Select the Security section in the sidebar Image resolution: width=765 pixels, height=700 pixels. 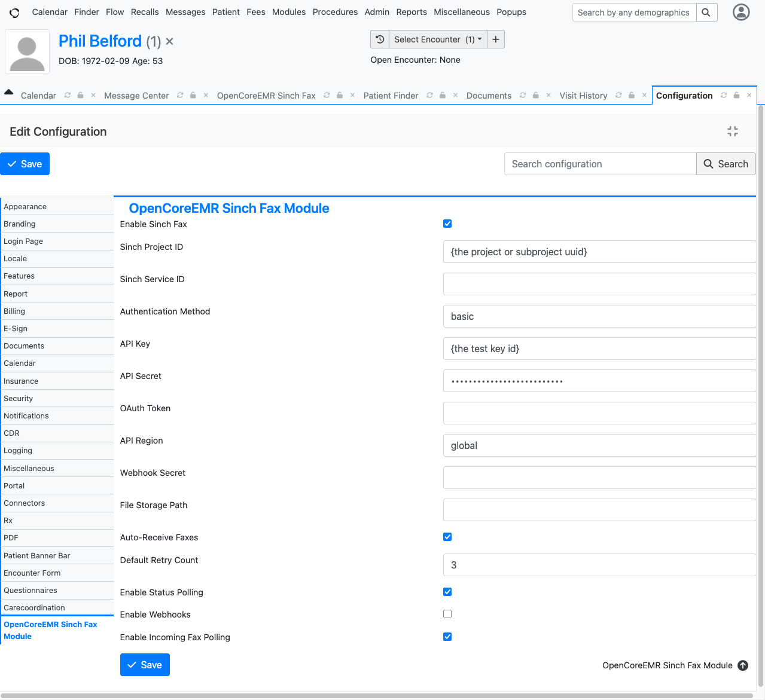18,398
